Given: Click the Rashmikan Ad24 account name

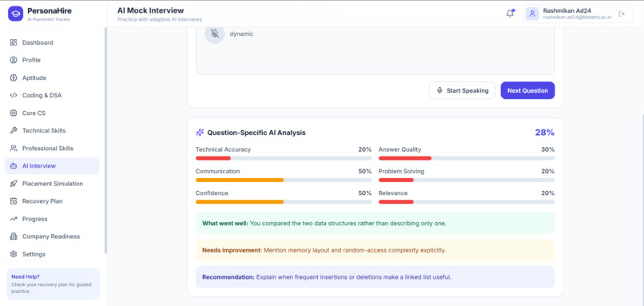Looking at the screenshot, I should [x=566, y=10].
